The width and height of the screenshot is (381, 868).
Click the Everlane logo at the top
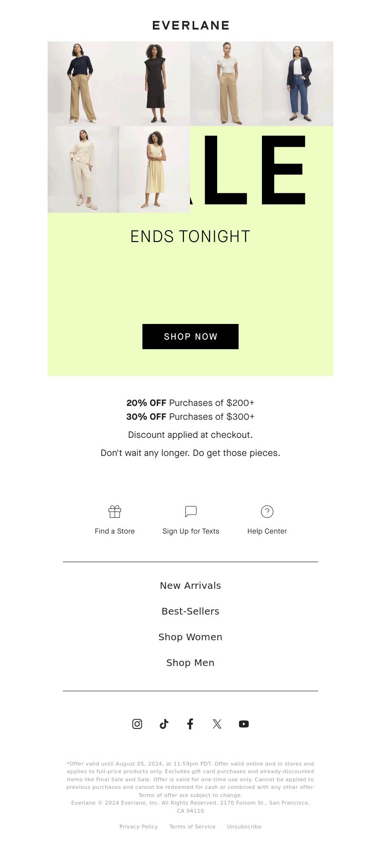(x=190, y=25)
